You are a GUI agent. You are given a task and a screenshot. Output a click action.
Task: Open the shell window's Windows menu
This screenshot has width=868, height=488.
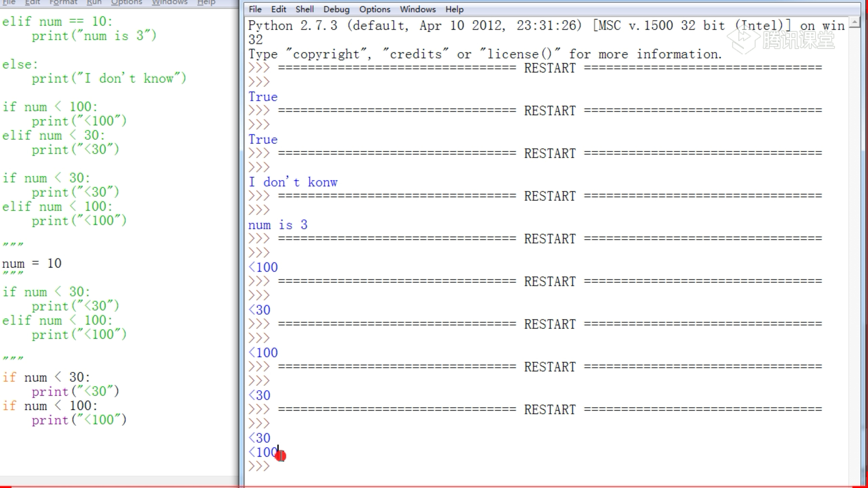click(x=417, y=9)
